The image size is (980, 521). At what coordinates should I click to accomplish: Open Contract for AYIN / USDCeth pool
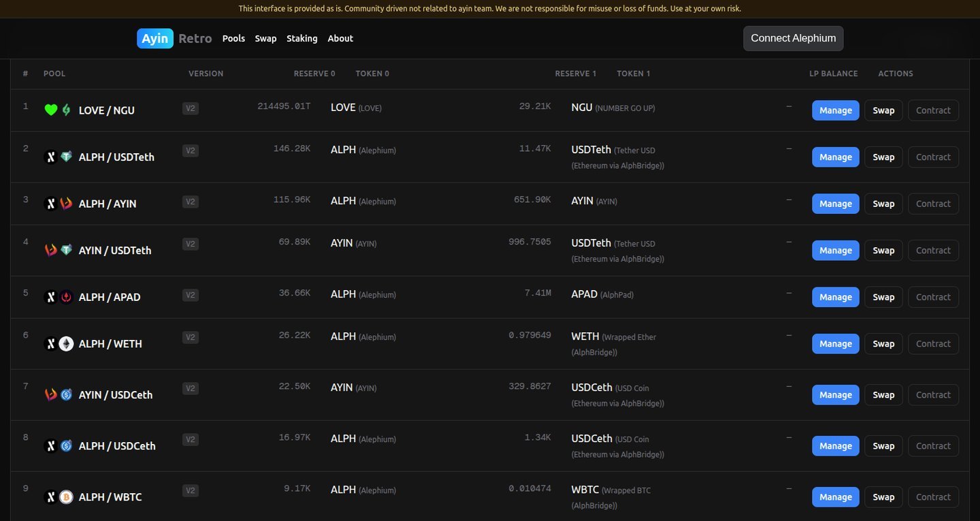[x=934, y=395]
